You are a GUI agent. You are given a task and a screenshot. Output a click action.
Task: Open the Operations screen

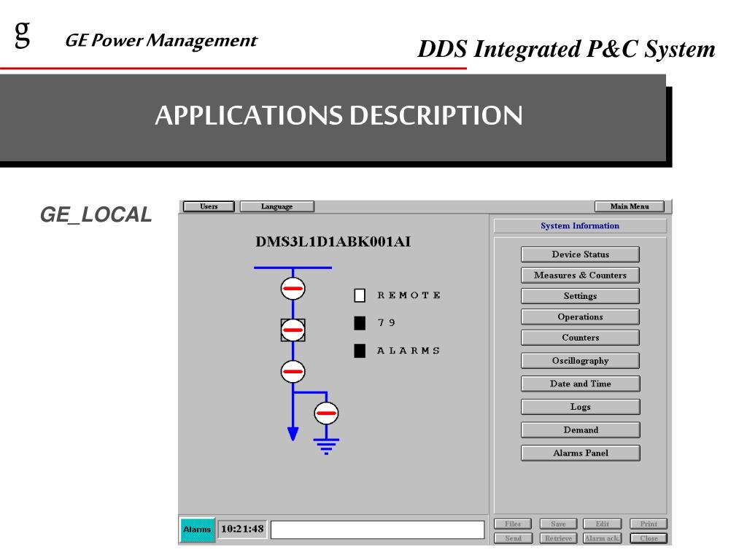click(x=580, y=316)
